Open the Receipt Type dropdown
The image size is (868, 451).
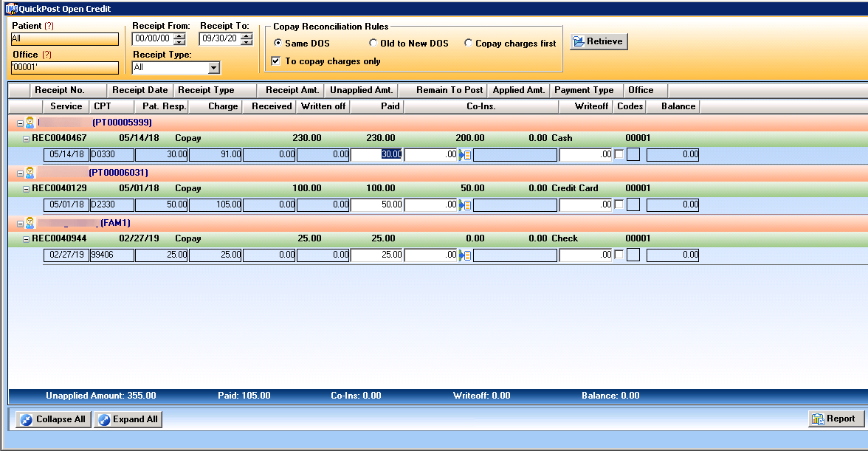click(x=214, y=67)
